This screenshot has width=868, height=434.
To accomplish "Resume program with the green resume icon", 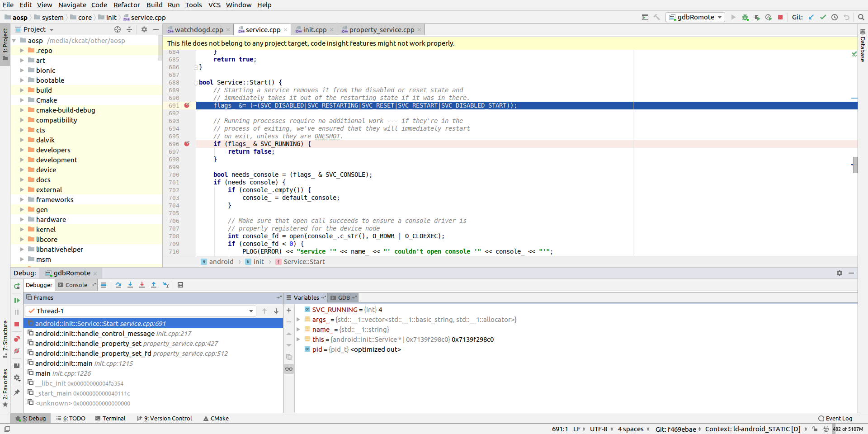I will pyautogui.click(x=17, y=300).
